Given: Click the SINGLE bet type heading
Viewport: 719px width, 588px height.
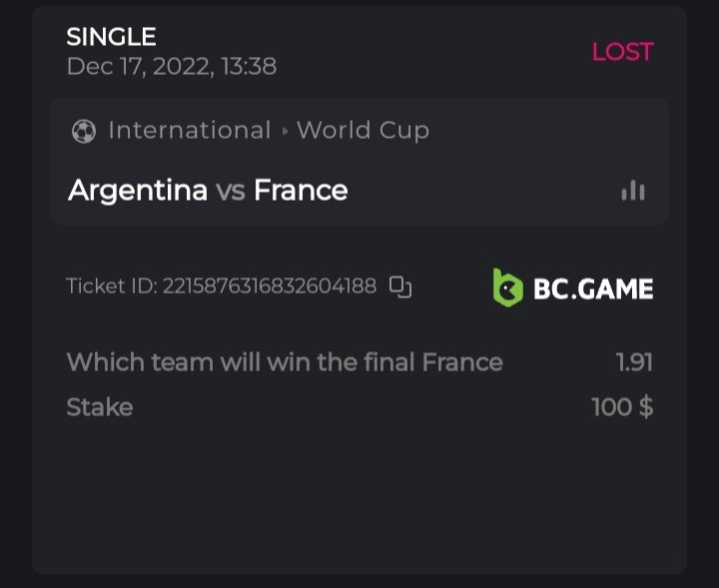Looking at the screenshot, I should tap(111, 37).
